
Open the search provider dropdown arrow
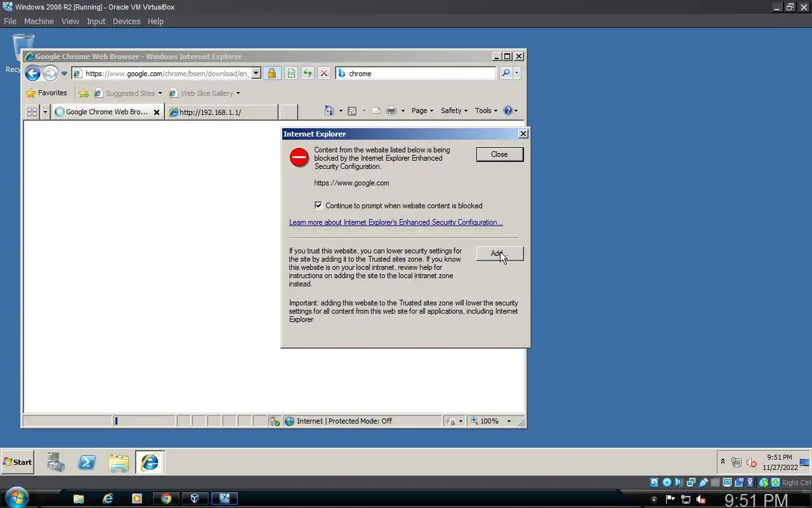click(516, 74)
